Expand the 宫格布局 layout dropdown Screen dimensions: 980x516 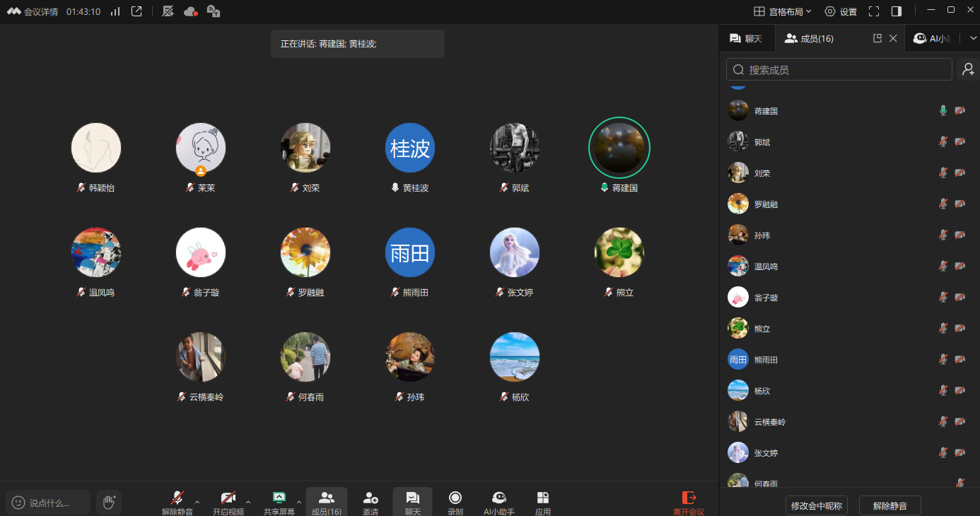(x=783, y=11)
